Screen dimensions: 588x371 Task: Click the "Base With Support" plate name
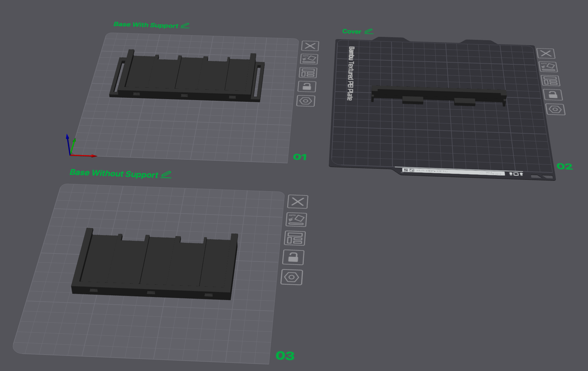pyautogui.click(x=146, y=25)
